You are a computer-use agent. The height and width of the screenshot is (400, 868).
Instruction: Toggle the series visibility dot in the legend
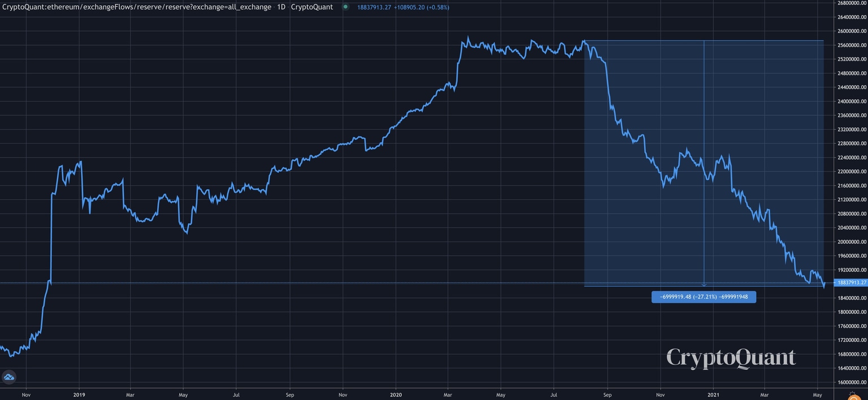[x=345, y=7]
